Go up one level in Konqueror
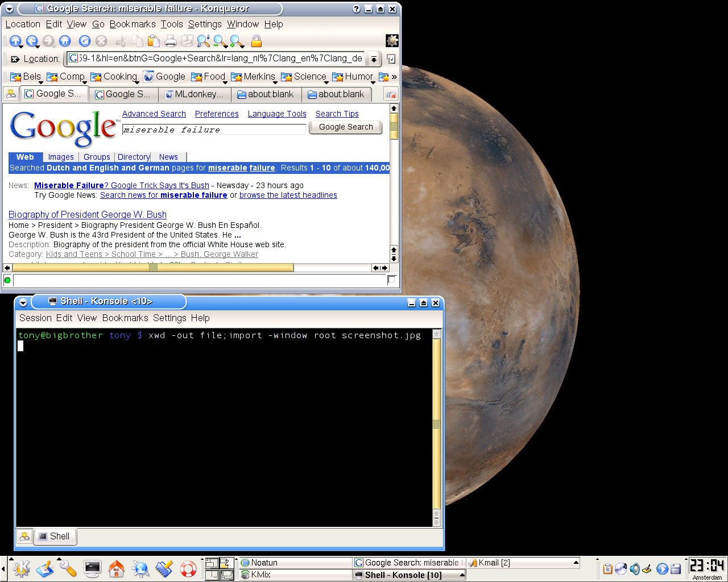Screen dimensions: 728x582 [15, 41]
